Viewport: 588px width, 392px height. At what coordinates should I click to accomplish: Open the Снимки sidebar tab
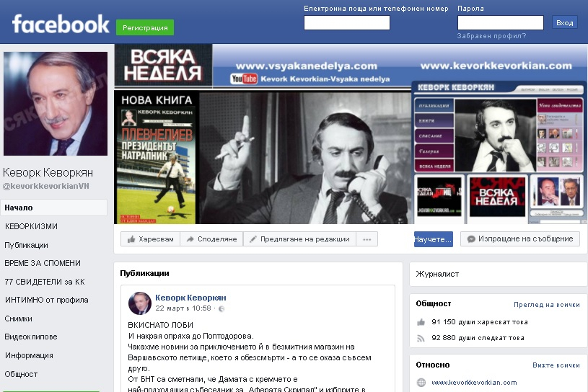click(x=18, y=318)
